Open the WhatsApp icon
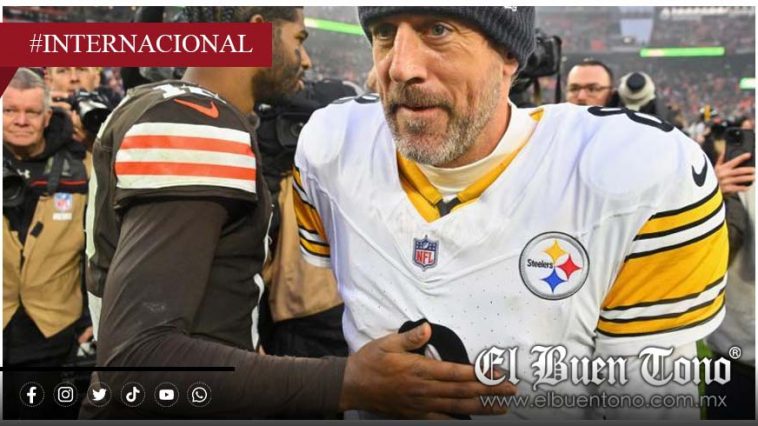 click(199, 395)
